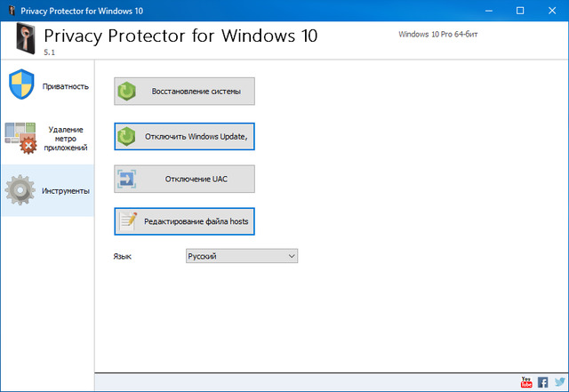
Task: Open Удаление метро приложений section
Action: (x=47, y=139)
